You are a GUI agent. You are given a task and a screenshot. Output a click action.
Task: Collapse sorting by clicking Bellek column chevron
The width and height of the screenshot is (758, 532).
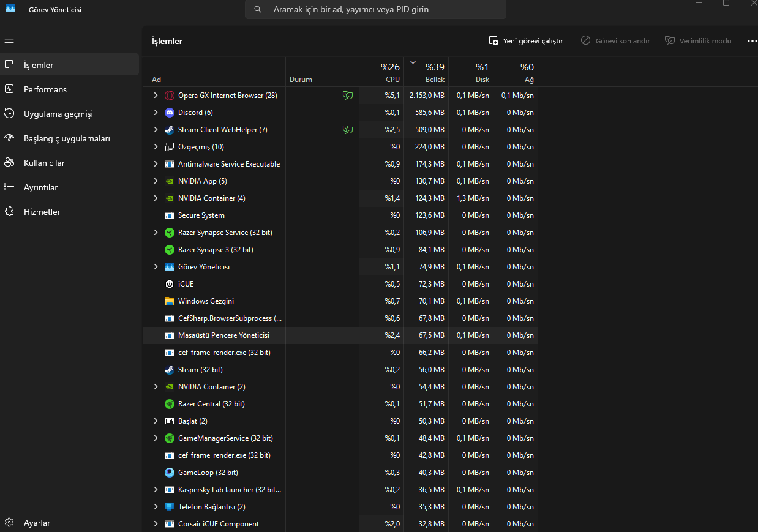[413, 62]
